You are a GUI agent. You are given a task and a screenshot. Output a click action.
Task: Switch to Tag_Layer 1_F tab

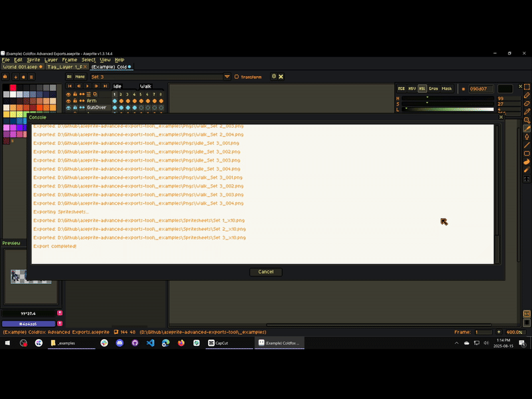click(x=66, y=67)
